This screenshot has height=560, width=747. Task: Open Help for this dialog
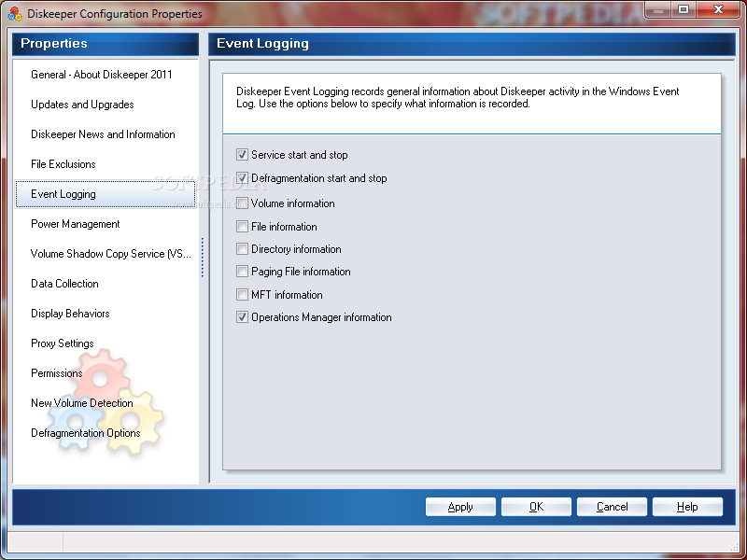[687, 507]
